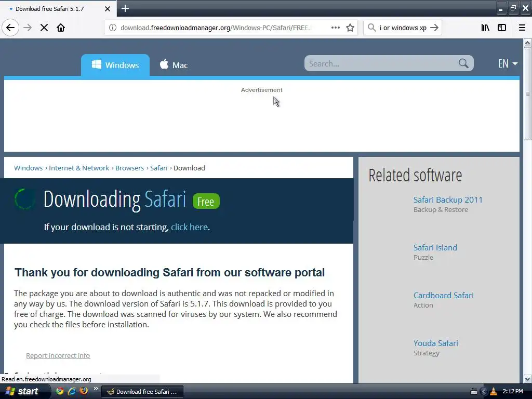Stop loading the page
This screenshot has width=532, height=399.
coord(44,28)
